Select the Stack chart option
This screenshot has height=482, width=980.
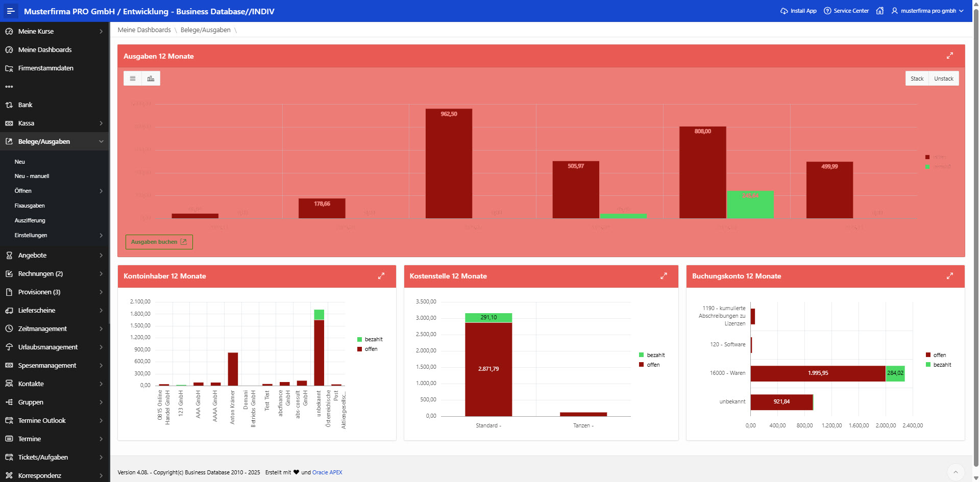point(917,79)
